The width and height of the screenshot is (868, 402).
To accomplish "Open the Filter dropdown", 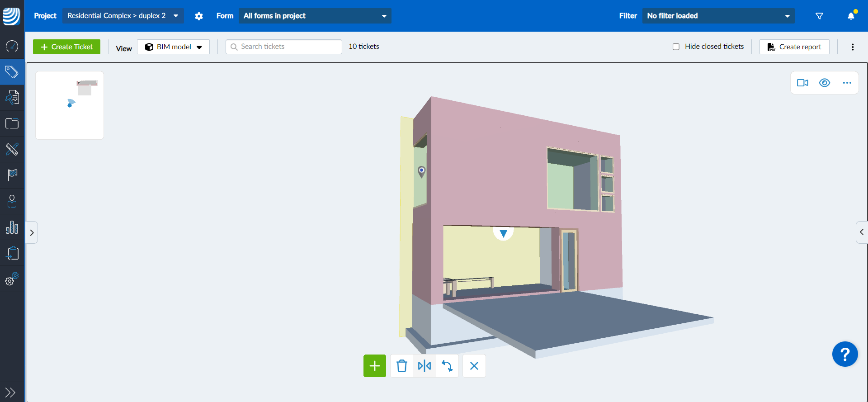I will click(718, 16).
